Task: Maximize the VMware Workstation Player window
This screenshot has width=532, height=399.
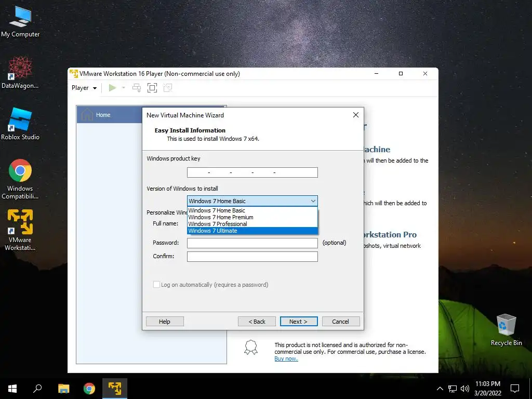Action: click(401, 74)
